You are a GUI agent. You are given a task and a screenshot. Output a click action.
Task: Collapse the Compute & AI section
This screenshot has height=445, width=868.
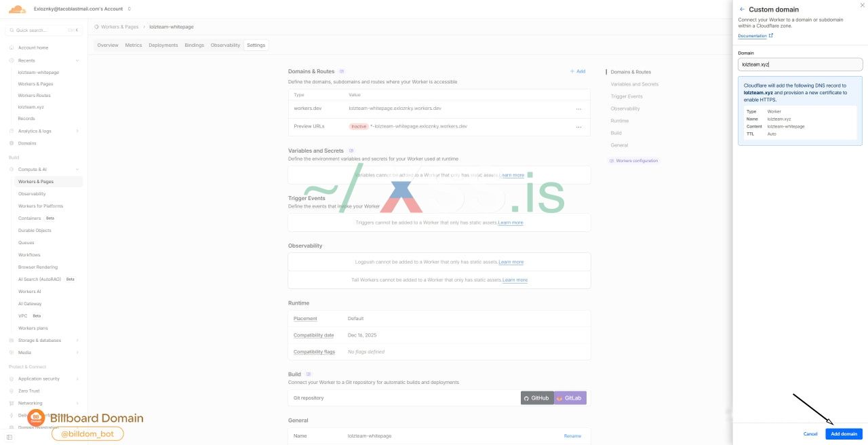77,170
